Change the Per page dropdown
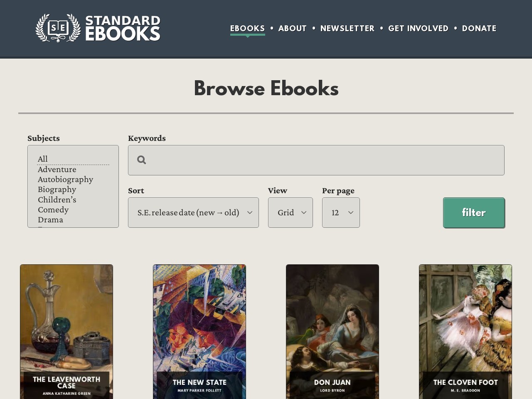Screen dimensions: 532x399 [x=341, y=212]
